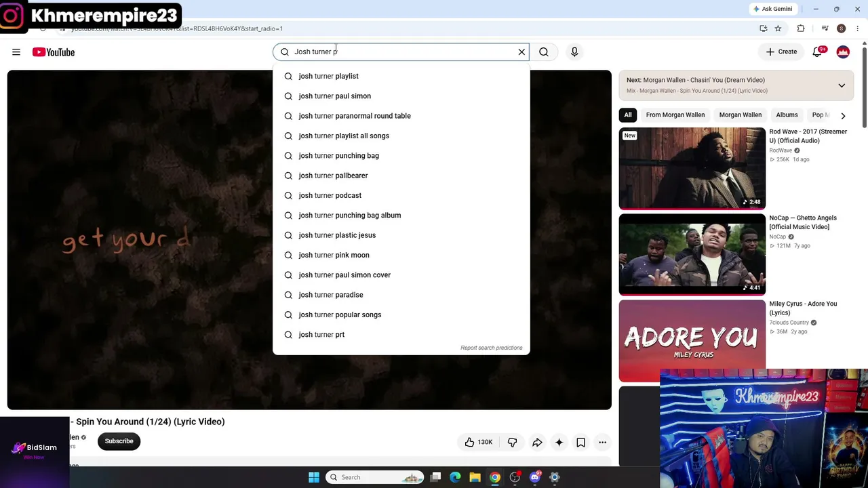Click the Windows taskbar Search box
This screenshot has width=868, height=488.
[x=375, y=477]
